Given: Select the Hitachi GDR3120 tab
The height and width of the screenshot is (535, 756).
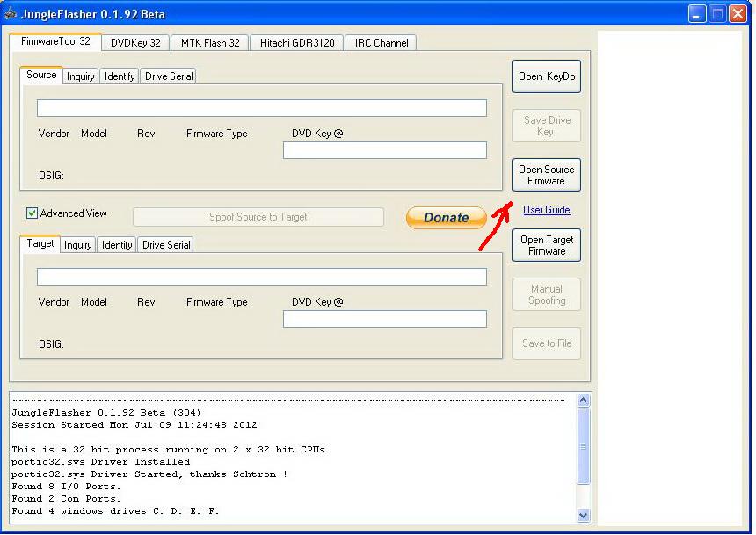Looking at the screenshot, I should [297, 43].
